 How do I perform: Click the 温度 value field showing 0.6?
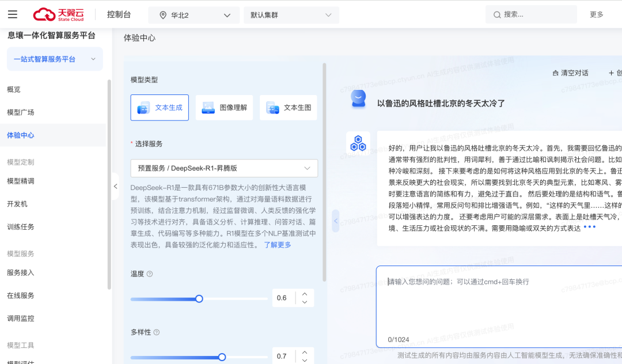tap(283, 298)
